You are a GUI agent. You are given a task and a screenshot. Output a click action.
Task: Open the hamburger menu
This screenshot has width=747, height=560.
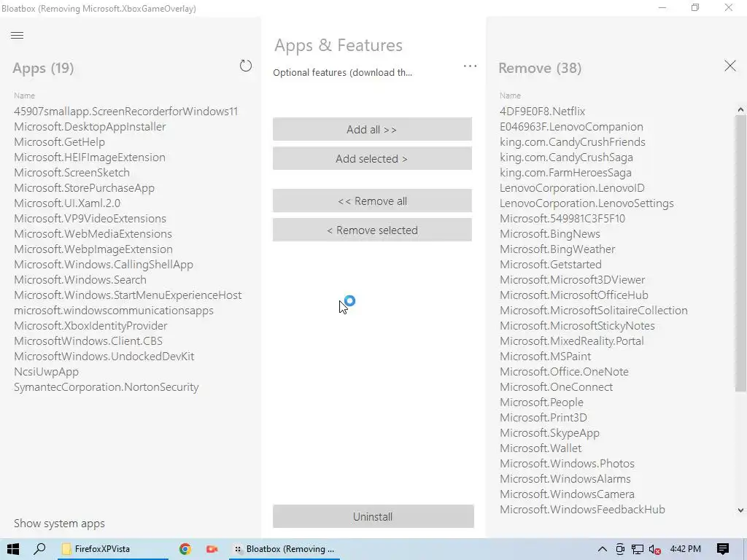tap(18, 35)
